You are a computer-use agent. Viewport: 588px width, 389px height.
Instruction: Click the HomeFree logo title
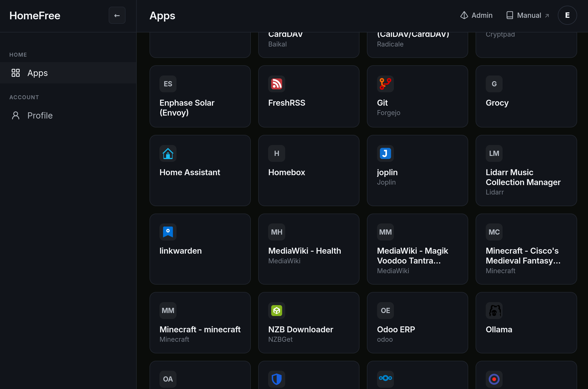[35, 16]
